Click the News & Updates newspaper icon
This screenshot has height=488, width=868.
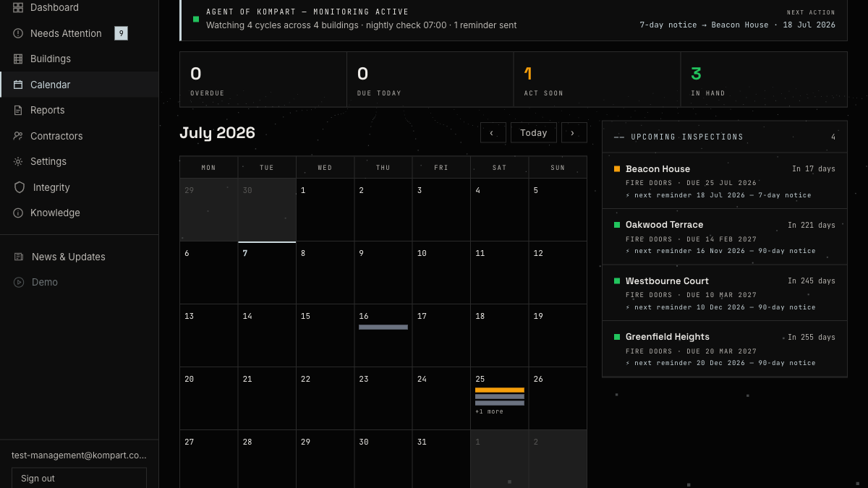(19, 257)
